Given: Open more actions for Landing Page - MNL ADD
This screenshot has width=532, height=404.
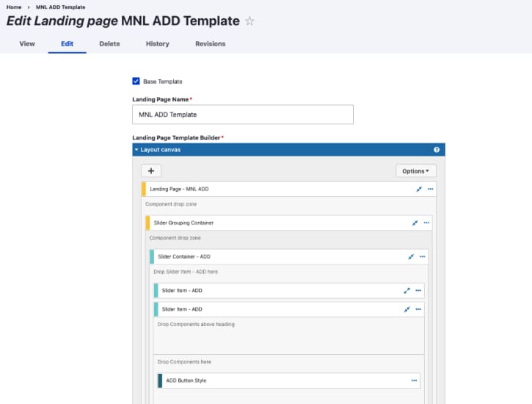Looking at the screenshot, I should (x=431, y=189).
